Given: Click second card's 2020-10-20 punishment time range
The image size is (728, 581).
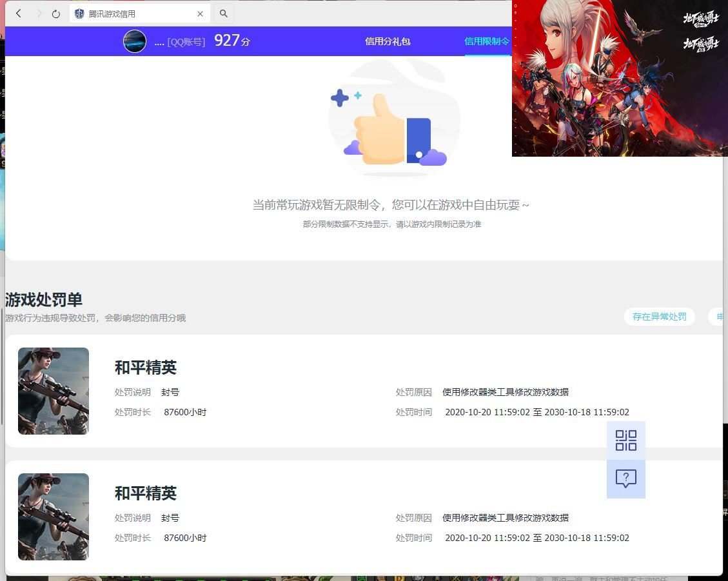Looking at the screenshot, I should click(x=537, y=538).
